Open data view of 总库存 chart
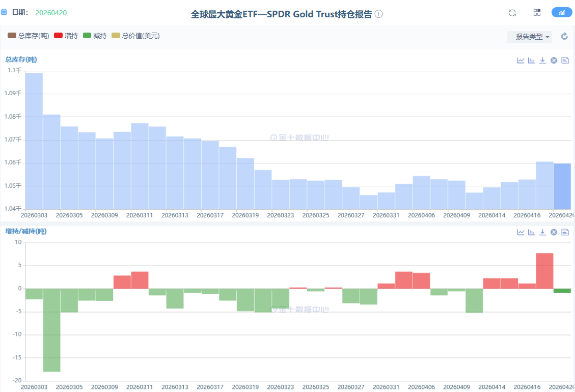575x392 pixels. pyautogui.click(x=565, y=60)
